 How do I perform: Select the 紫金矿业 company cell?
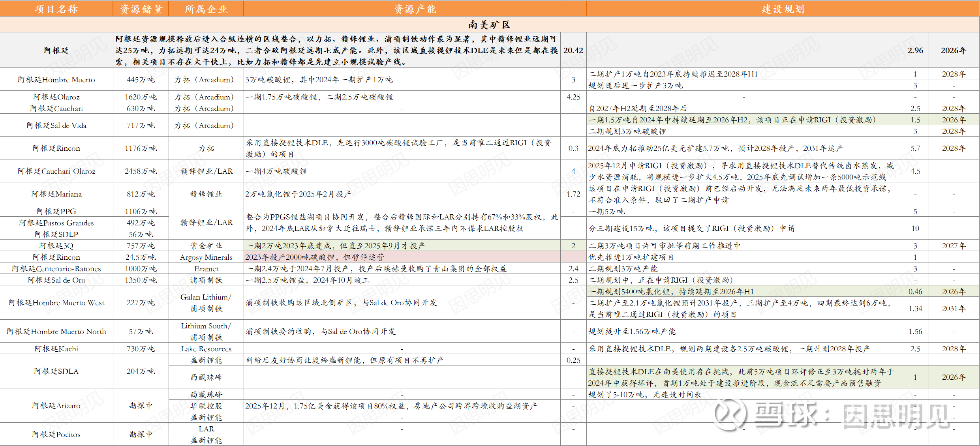tap(206, 246)
